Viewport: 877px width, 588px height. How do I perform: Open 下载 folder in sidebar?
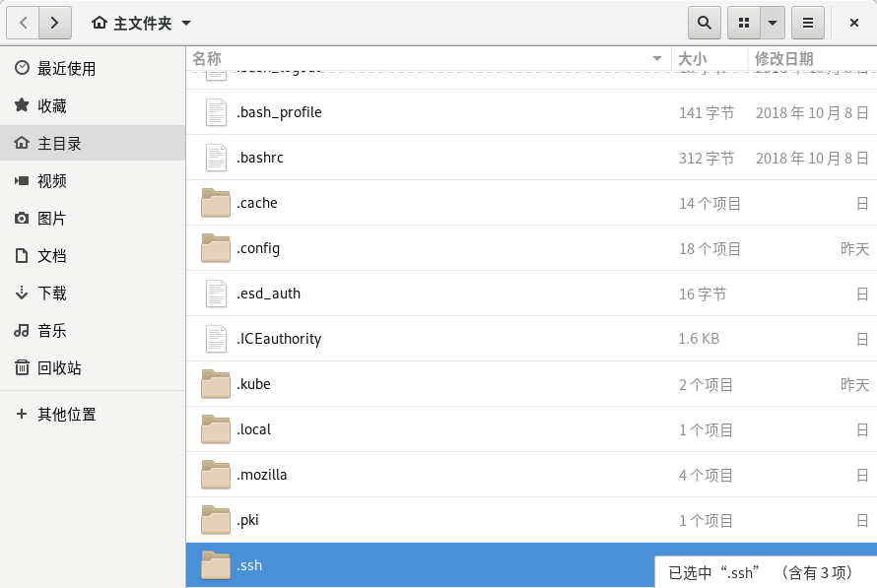pyautogui.click(x=93, y=293)
